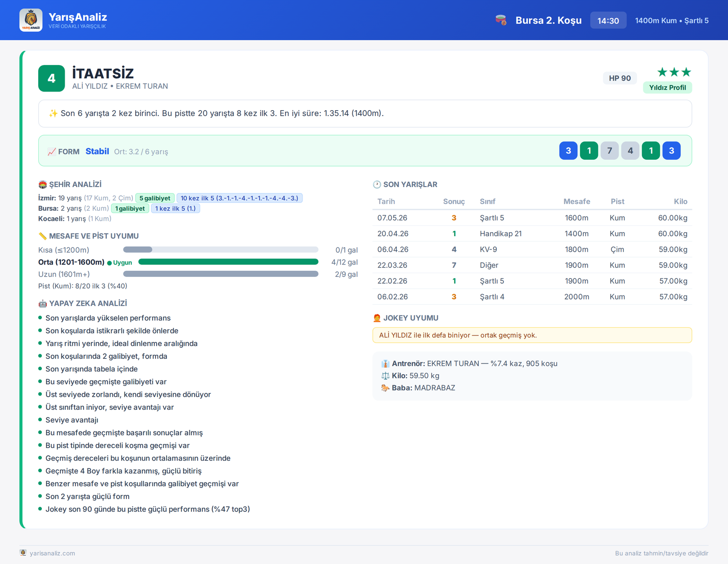This screenshot has width=728, height=564.
Task: Click the Şartlı 4 class cell
Action: 492,297
